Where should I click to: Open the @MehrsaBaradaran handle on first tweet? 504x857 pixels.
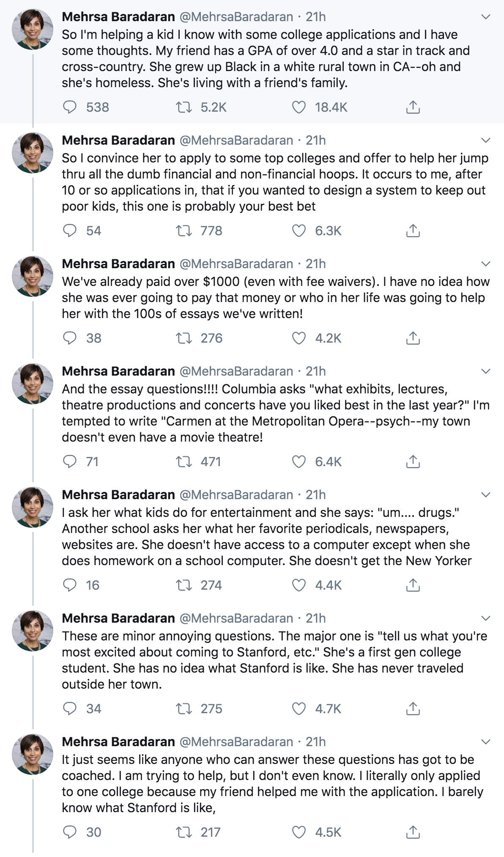click(x=236, y=17)
